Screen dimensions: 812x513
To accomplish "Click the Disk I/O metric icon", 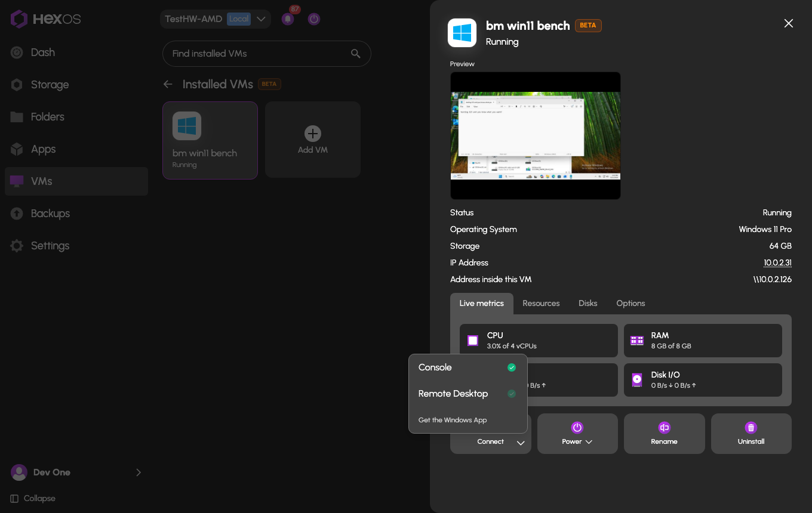I will [x=637, y=379].
